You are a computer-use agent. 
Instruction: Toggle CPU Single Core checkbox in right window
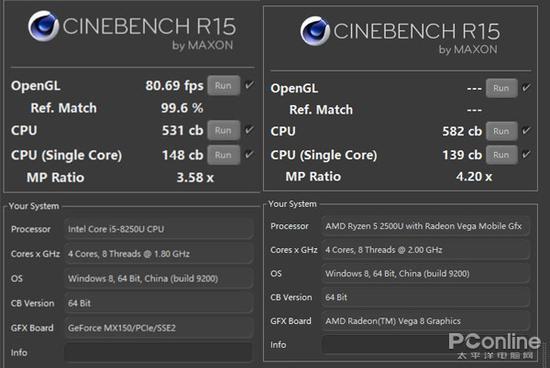click(526, 154)
